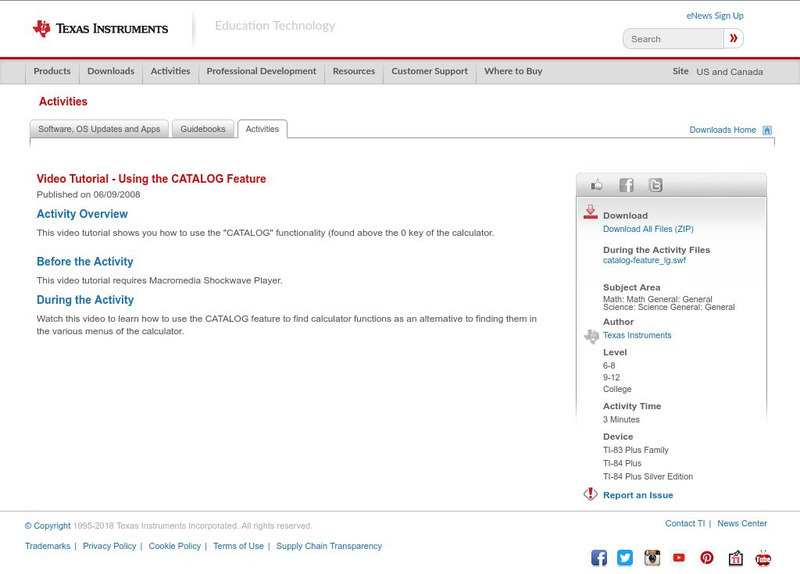800x574 pixels.
Task: Select the Activities tab
Action: (262, 129)
